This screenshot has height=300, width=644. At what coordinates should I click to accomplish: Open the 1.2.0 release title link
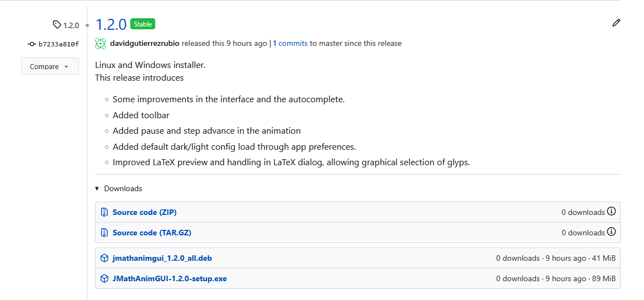pyautogui.click(x=111, y=24)
